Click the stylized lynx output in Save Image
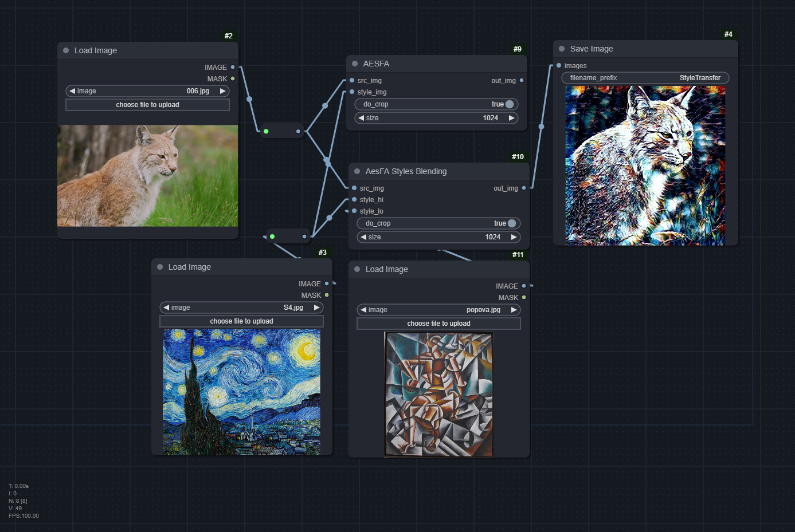 pos(645,165)
